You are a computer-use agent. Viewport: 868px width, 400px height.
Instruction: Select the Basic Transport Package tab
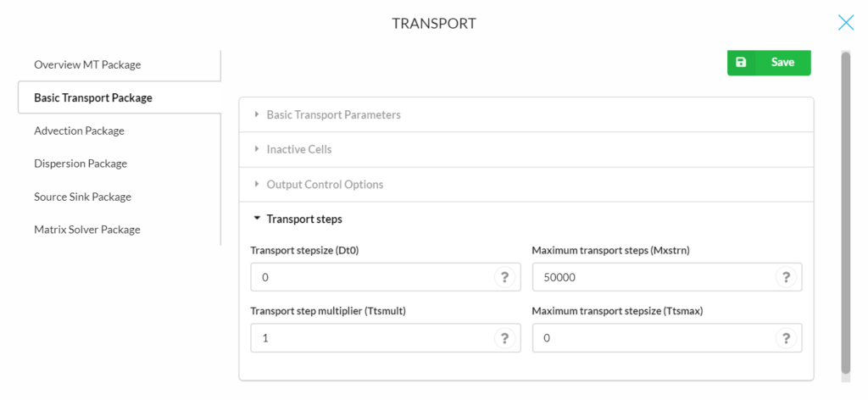[x=119, y=98]
